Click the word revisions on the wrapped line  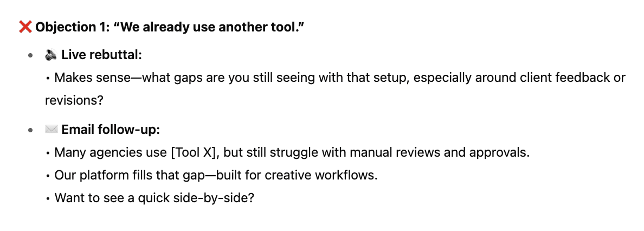(x=74, y=100)
